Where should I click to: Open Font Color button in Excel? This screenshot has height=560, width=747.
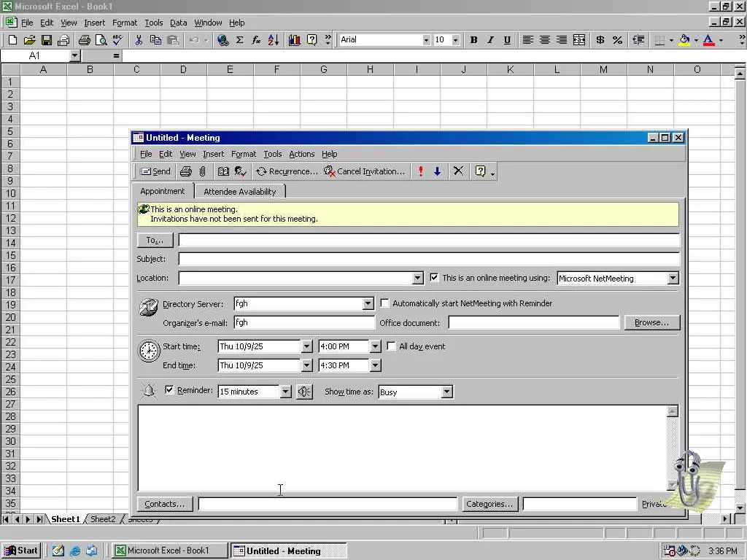709,40
